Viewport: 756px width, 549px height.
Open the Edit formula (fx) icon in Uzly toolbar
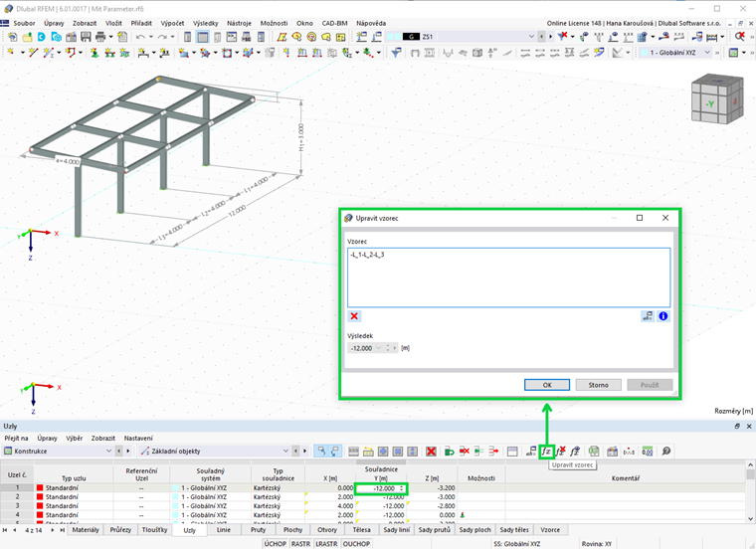pos(546,452)
